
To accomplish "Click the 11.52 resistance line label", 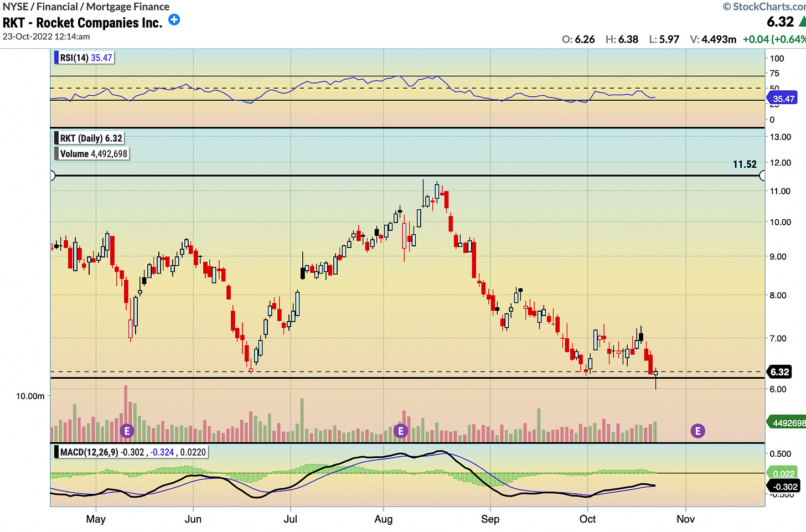I will 745,164.
